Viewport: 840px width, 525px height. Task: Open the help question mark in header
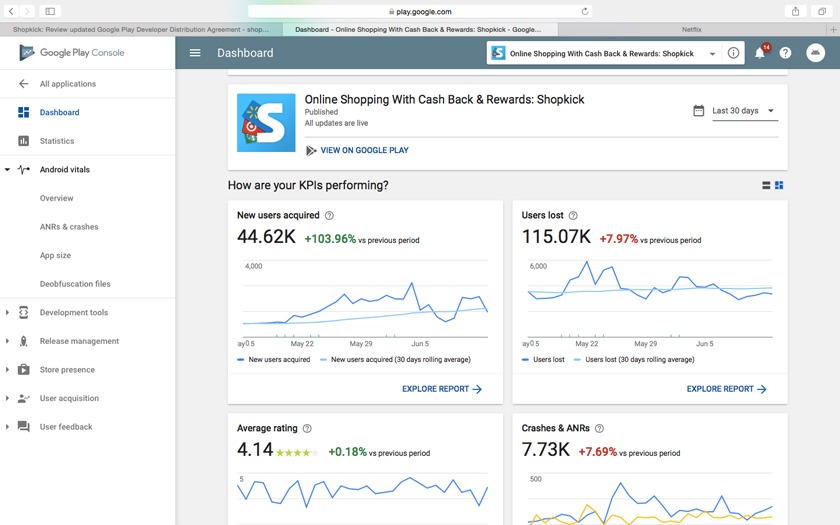(x=785, y=52)
